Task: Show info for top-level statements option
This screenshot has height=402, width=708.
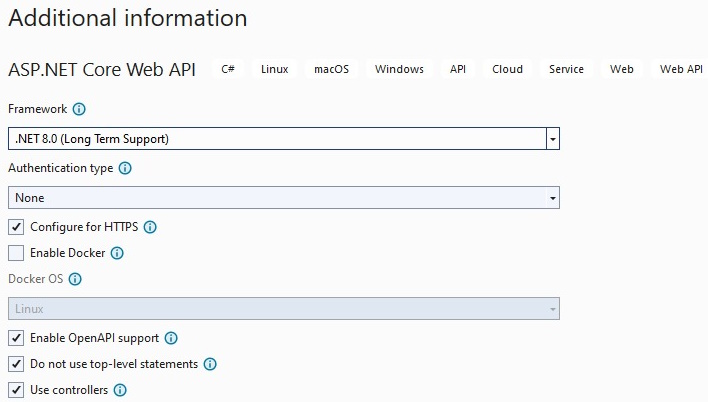Action: [210, 364]
